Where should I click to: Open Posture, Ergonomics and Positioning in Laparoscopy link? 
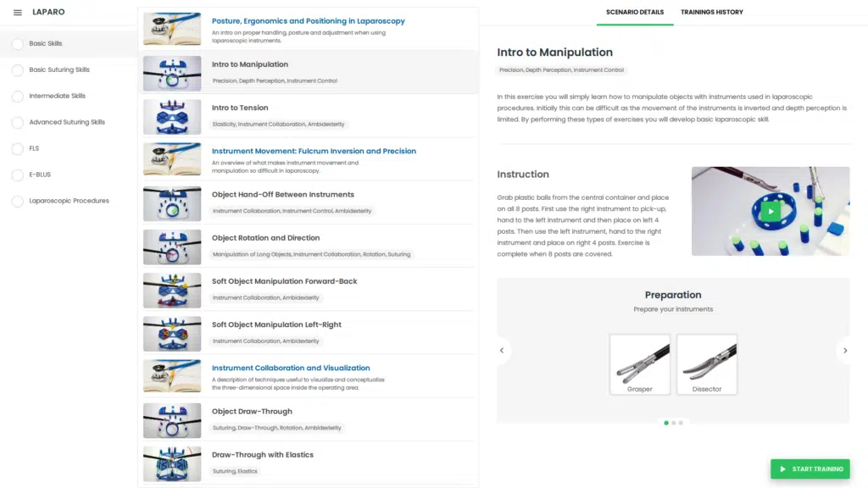coord(309,21)
